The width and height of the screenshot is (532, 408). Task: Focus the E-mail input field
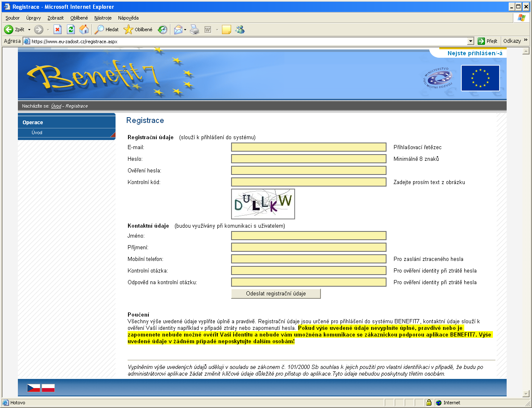pos(309,147)
